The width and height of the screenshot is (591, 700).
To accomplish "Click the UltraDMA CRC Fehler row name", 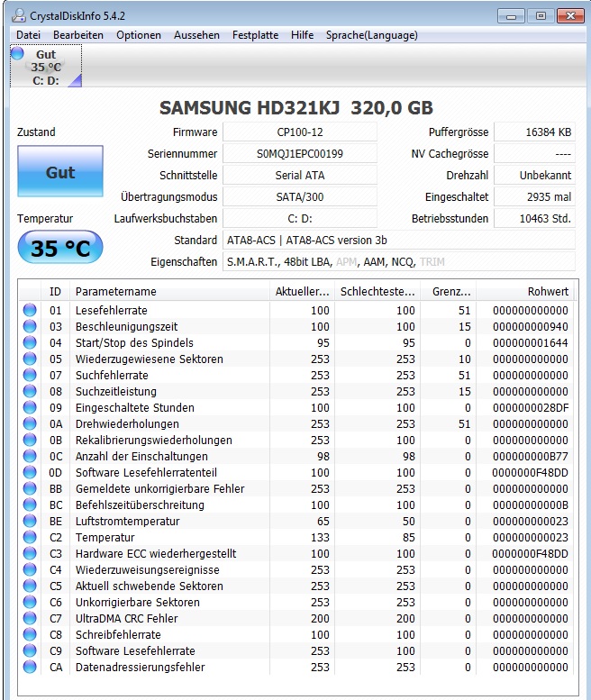I will [126, 618].
